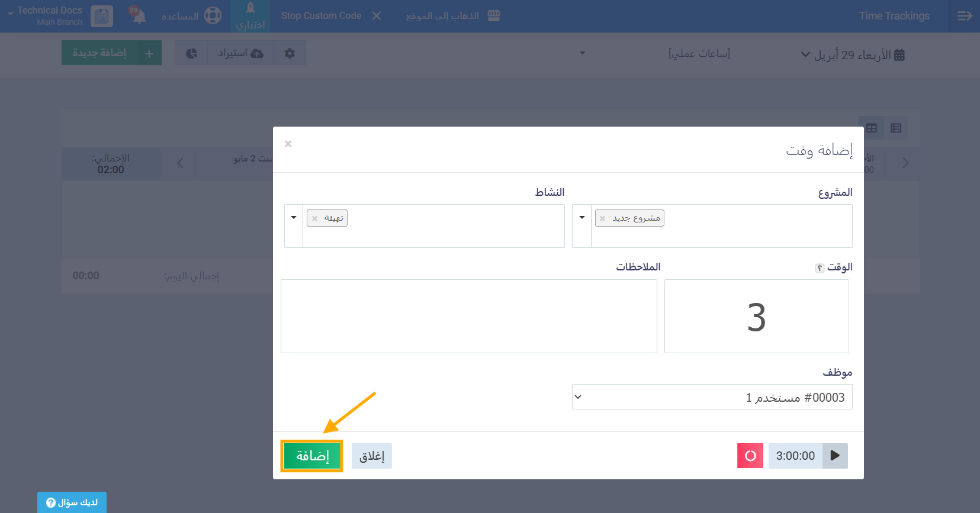Open the ساعات عملي filter dropdown
The height and width of the screenshot is (513, 980).
coord(656,53)
